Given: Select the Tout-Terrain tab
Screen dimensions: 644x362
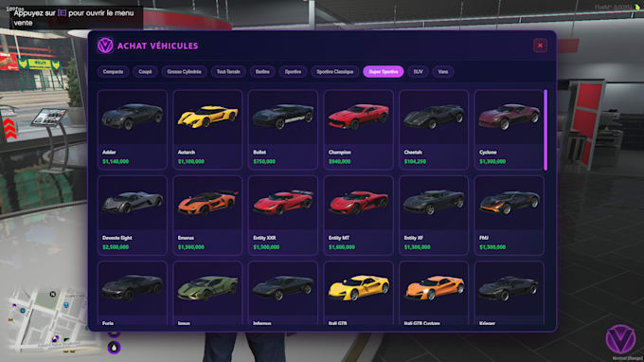Looking at the screenshot, I should 228,71.
